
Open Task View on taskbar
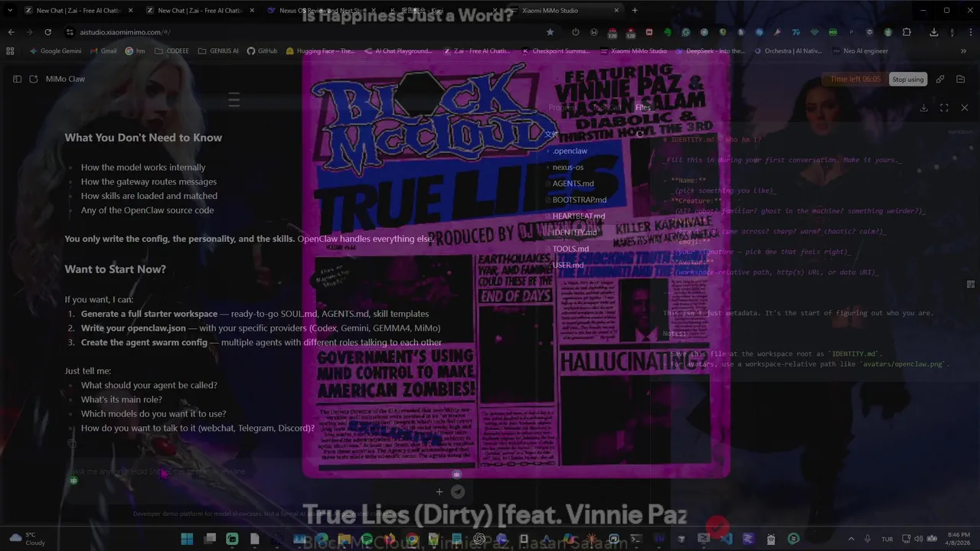[210, 539]
